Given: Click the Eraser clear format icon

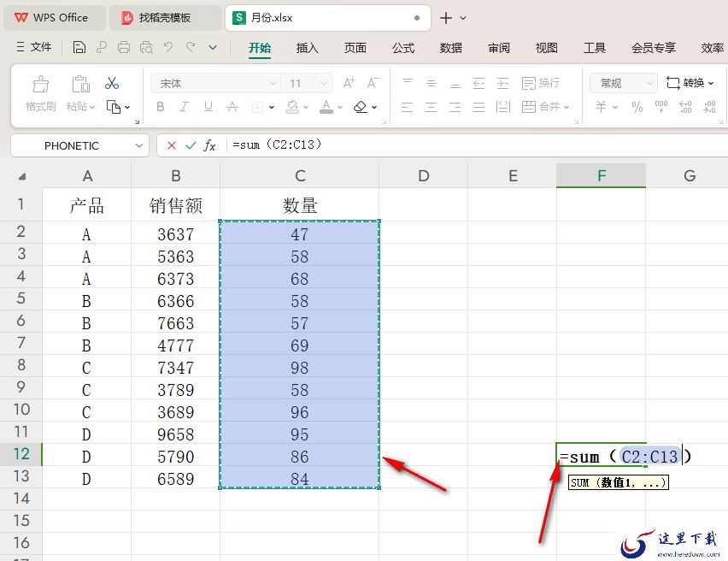Looking at the screenshot, I should click(x=361, y=107).
